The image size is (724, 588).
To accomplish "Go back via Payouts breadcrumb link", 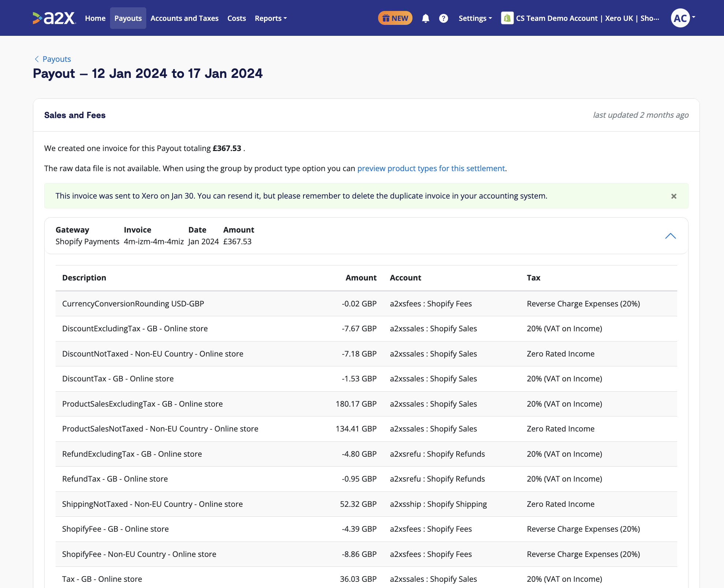I will (x=53, y=59).
